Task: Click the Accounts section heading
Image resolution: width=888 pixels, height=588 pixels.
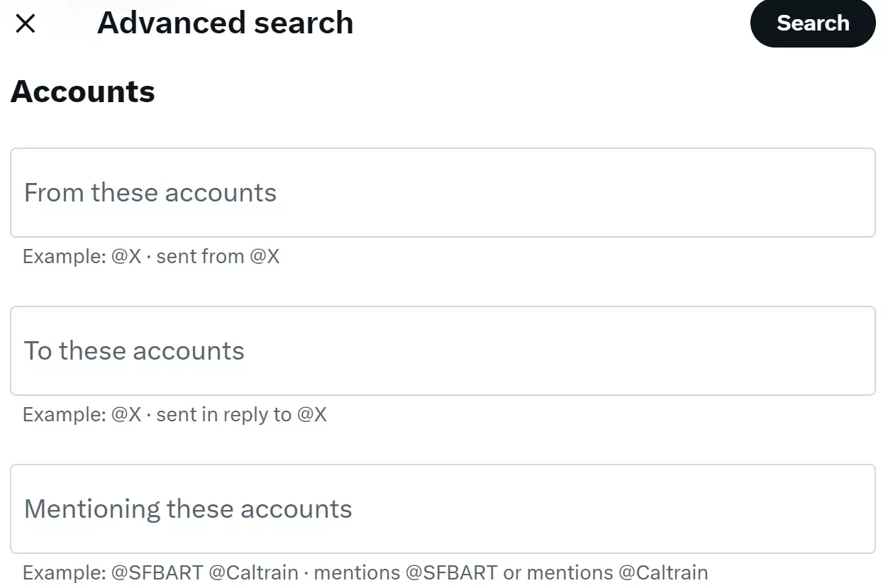Action: pos(82,91)
